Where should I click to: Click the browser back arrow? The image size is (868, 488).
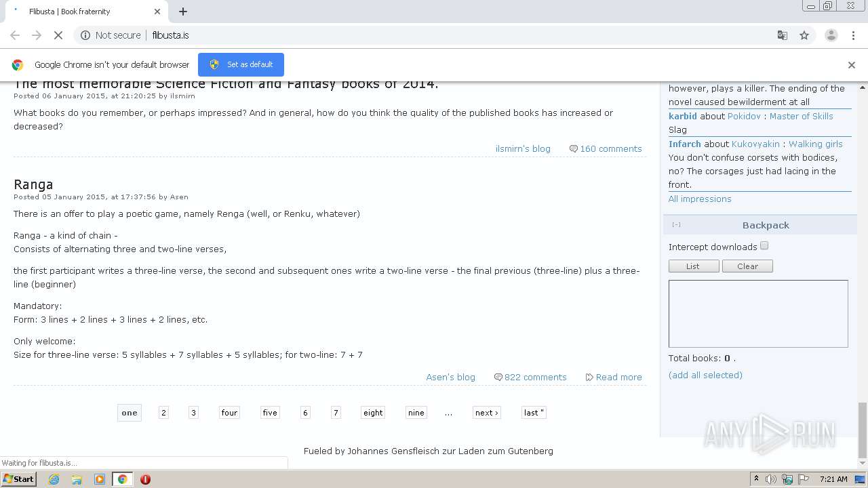[x=15, y=35]
